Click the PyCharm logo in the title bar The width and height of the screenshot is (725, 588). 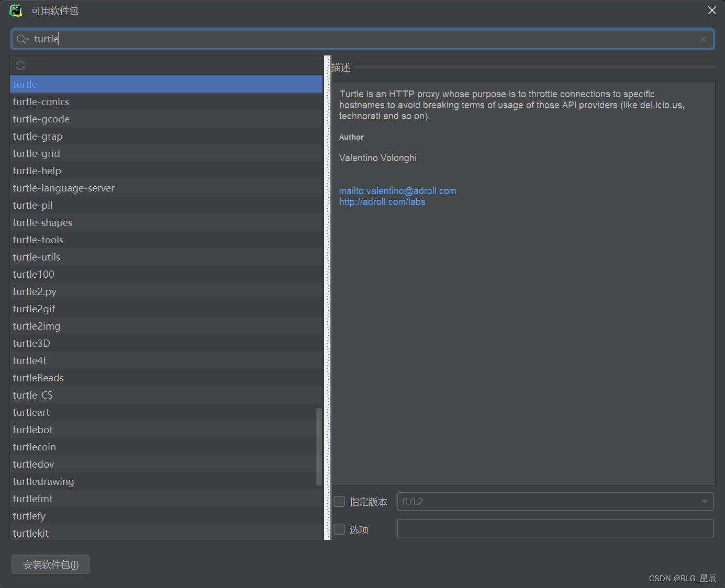[x=15, y=10]
